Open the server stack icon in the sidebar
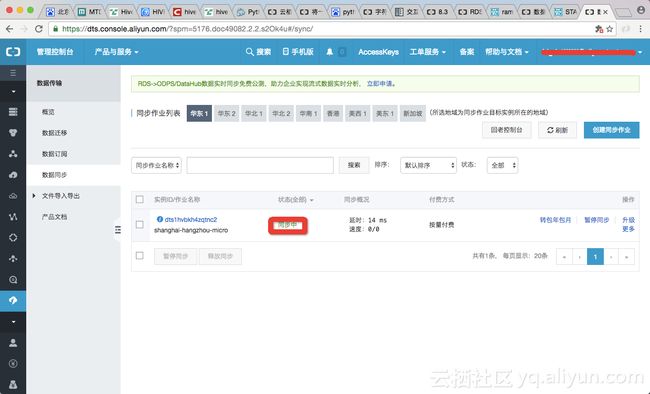 pyautogui.click(x=13, y=112)
